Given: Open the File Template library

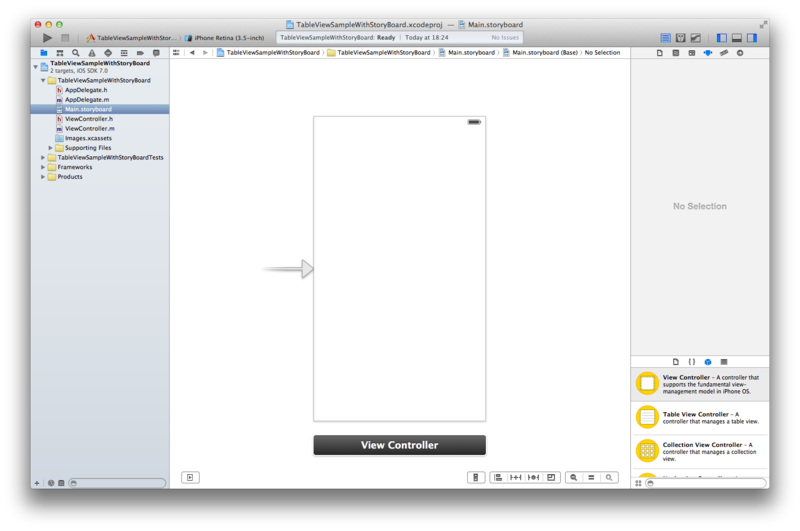Looking at the screenshot, I should [x=676, y=362].
